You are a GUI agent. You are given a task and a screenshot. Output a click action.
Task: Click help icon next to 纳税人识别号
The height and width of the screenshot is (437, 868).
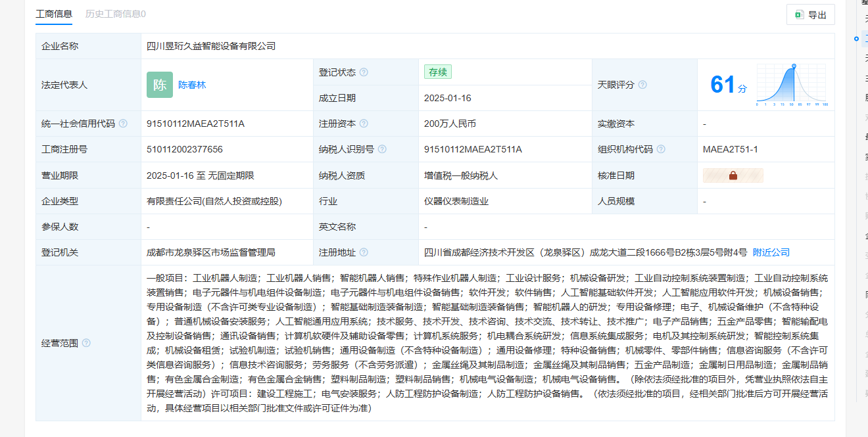(x=382, y=149)
